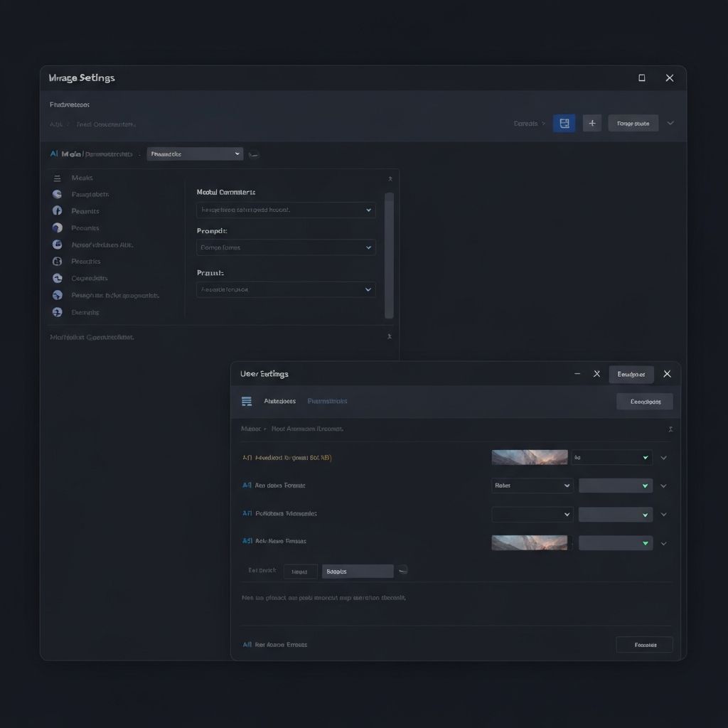
Task: Click the bottom Elements icon in the sidebar
Action: pyautogui.click(x=57, y=311)
